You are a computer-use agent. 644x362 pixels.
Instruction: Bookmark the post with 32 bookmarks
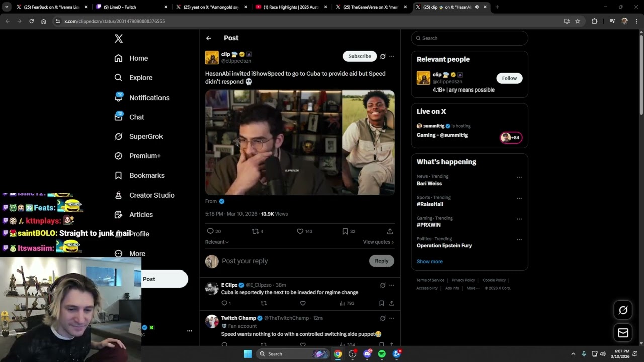349,231
